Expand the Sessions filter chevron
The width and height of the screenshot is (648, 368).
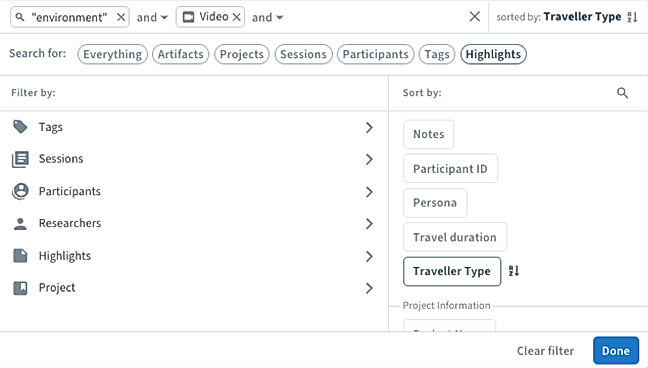pos(369,159)
